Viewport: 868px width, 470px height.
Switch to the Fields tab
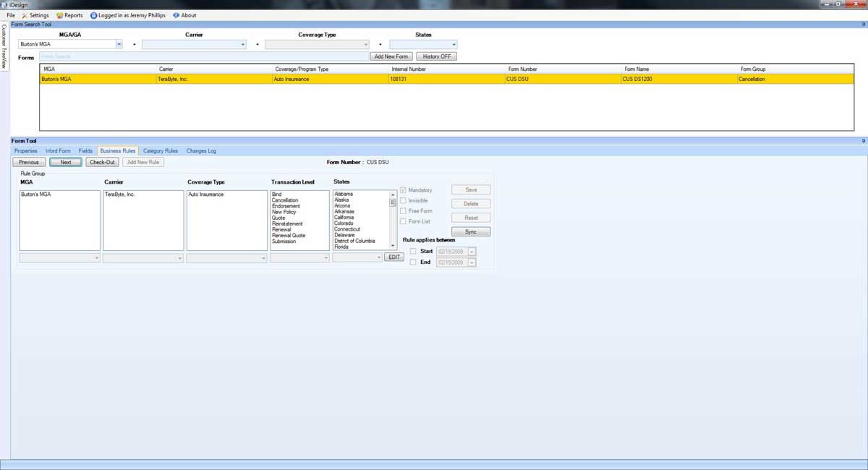[x=85, y=151]
